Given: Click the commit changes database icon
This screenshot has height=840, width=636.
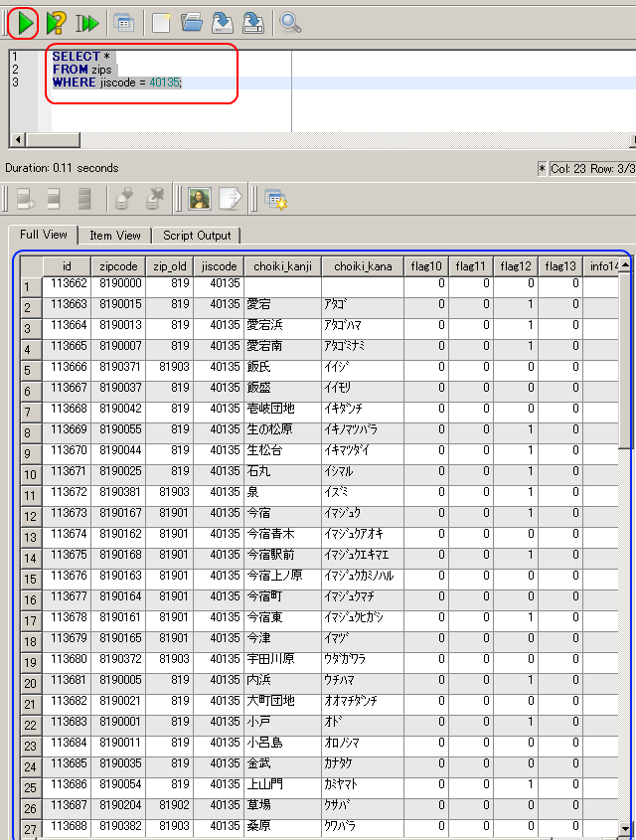Looking at the screenshot, I should click(123, 199).
